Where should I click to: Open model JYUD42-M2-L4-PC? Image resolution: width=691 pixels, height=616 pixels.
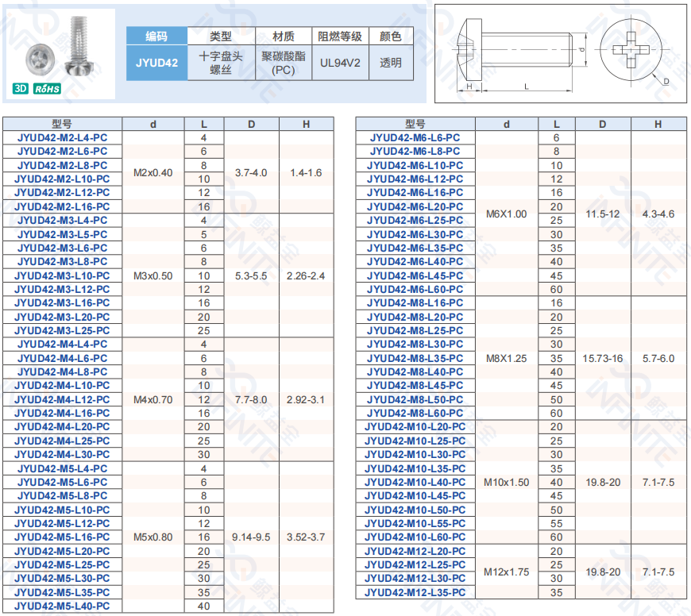(x=62, y=137)
